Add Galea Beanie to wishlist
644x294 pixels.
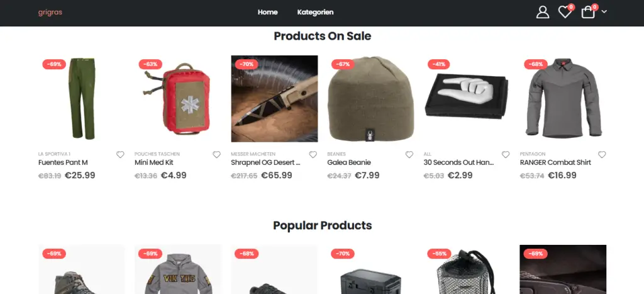pyautogui.click(x=409, y=155)
